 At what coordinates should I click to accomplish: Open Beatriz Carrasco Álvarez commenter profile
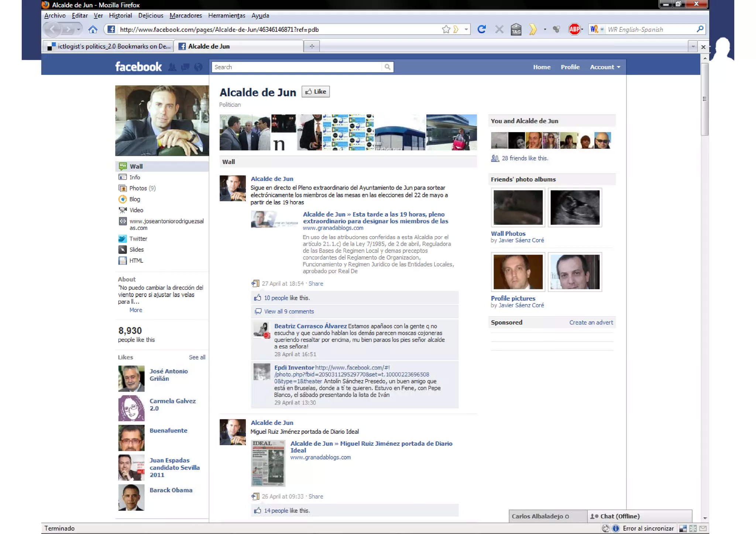tap(310, 326)
